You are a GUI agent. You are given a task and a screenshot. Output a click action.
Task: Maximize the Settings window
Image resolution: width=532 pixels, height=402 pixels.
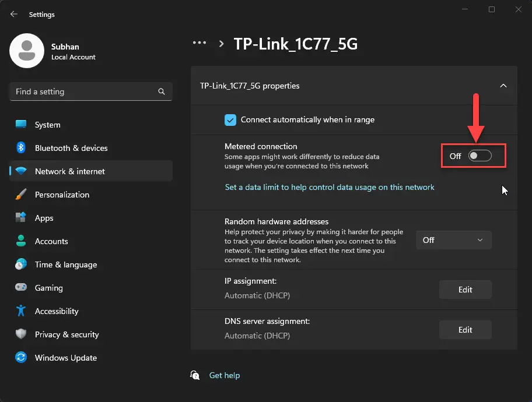point(492,9)
